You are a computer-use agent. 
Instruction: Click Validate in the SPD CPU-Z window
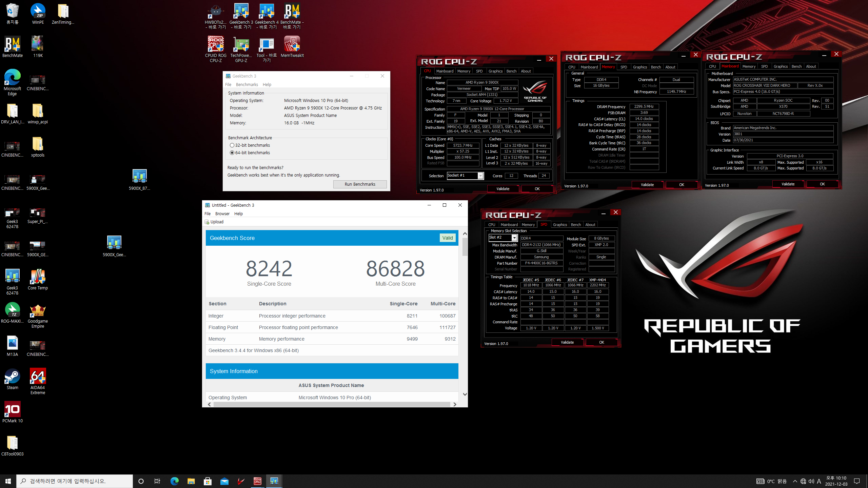(x=567, y=342)
